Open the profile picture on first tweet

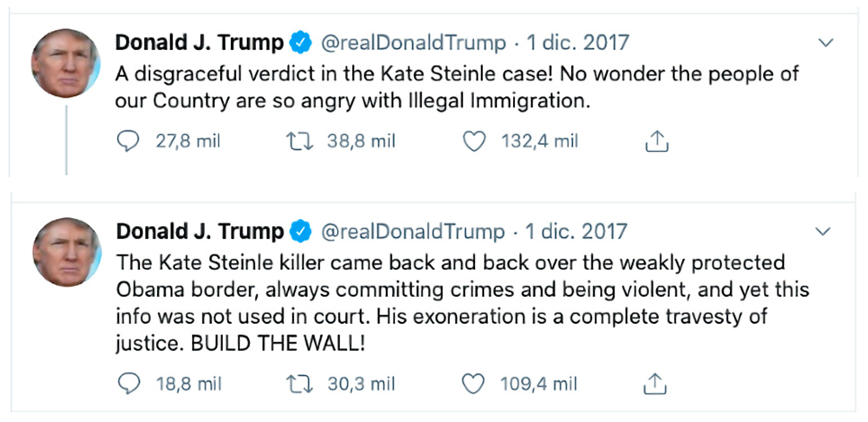pos(66,63)
